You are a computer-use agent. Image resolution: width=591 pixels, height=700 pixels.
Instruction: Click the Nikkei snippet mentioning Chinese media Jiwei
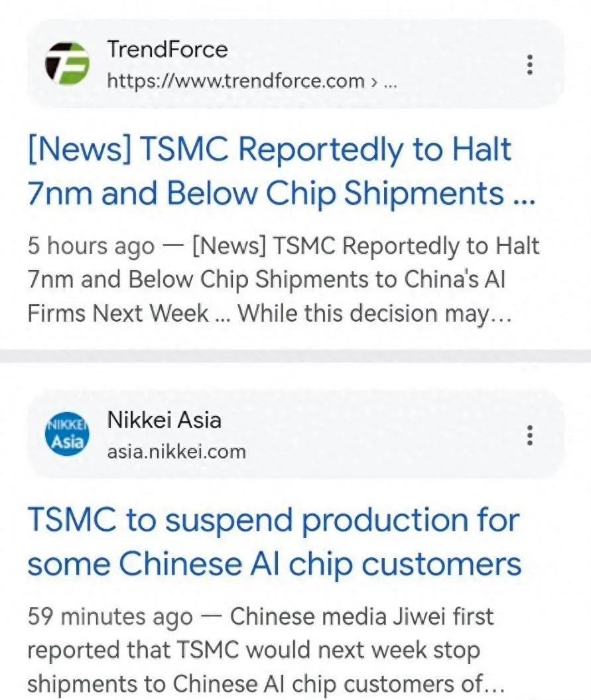[x=266, y=650]
